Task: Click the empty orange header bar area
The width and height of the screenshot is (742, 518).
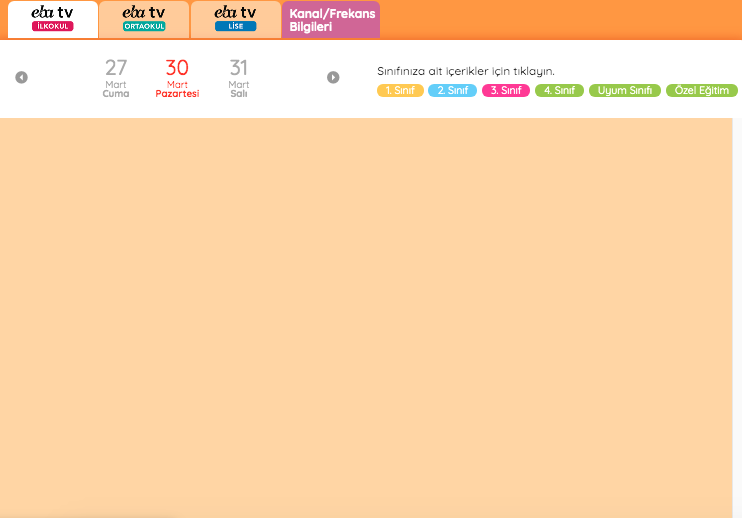Action: pos(560,19)
